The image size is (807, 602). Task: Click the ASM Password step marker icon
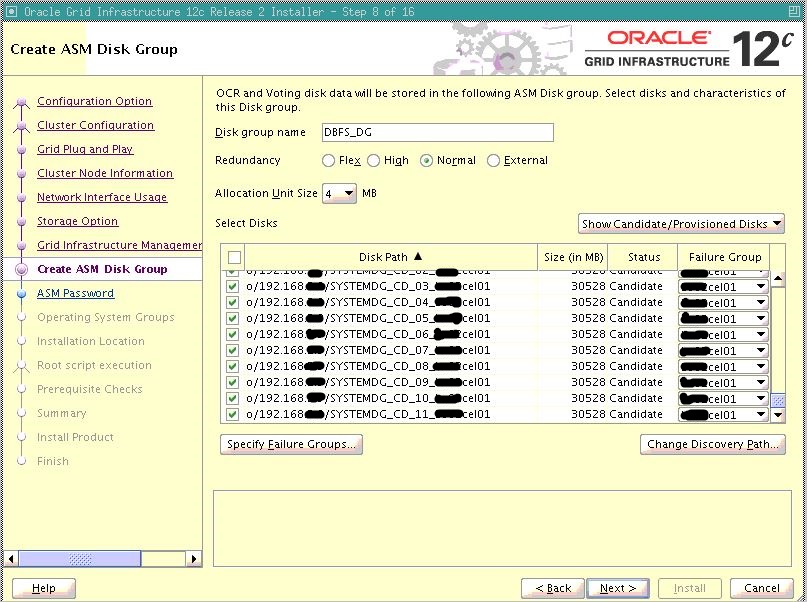click(x=21, y=294)
